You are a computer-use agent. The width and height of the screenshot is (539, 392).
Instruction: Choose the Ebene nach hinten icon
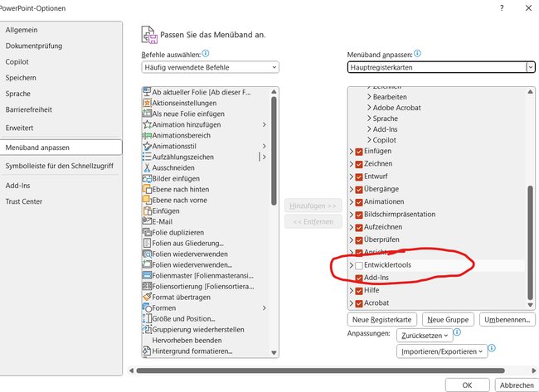point(147,189)
